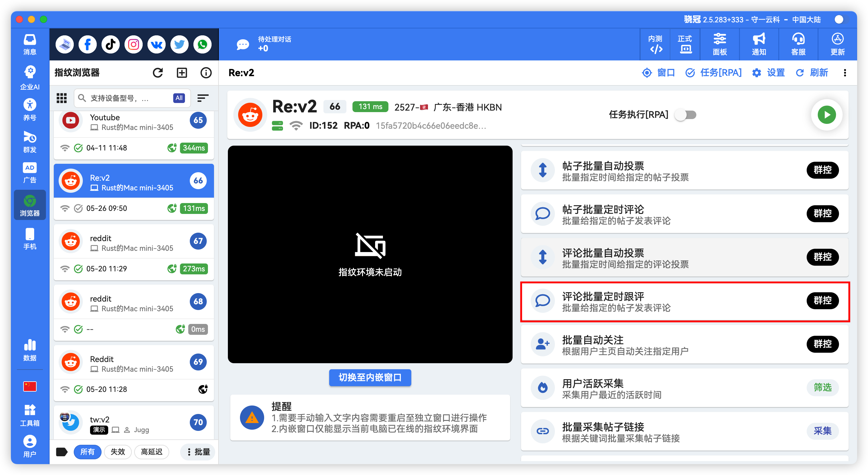Refresh the 指纹浏览器 browser list
Viewport: 868px width, 475px height.
(x=158, y=73)
